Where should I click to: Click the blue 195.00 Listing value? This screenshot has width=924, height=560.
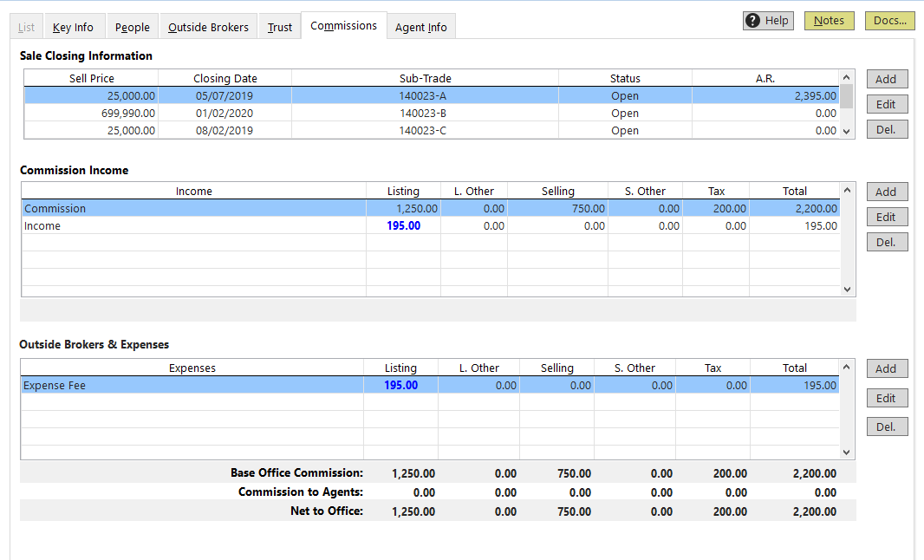tap(403, 225)
